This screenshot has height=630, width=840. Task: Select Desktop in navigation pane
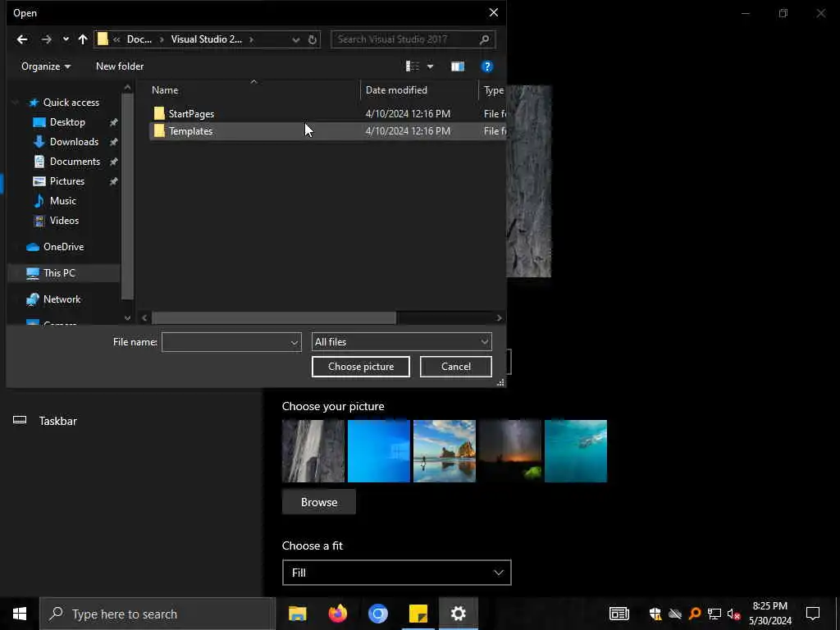[67, 122]
